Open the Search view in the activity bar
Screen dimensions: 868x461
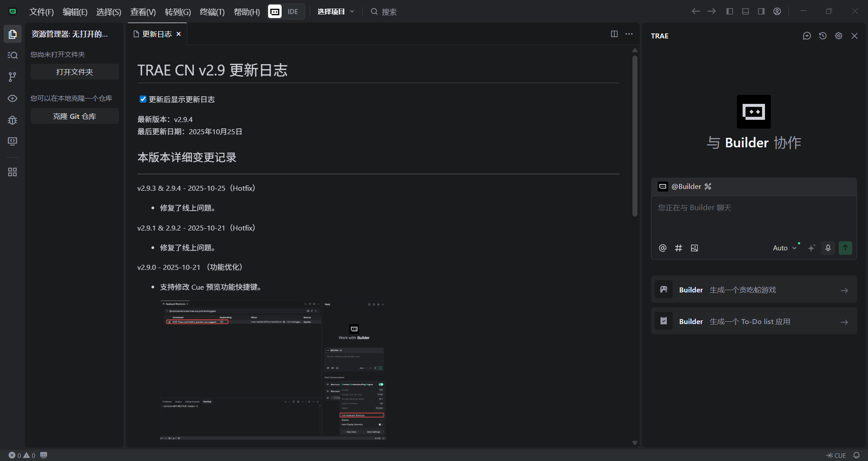click(13, 55)
